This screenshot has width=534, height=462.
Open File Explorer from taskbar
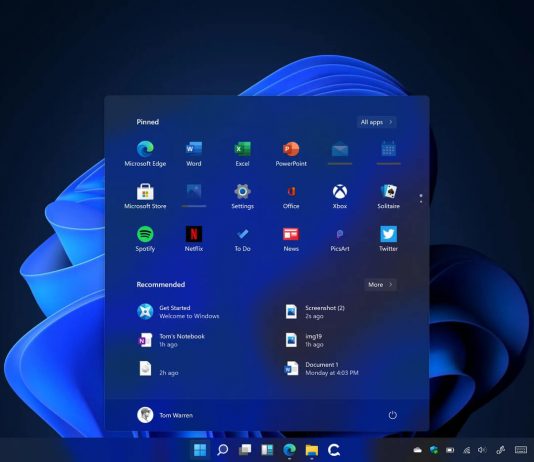(312, 450)
